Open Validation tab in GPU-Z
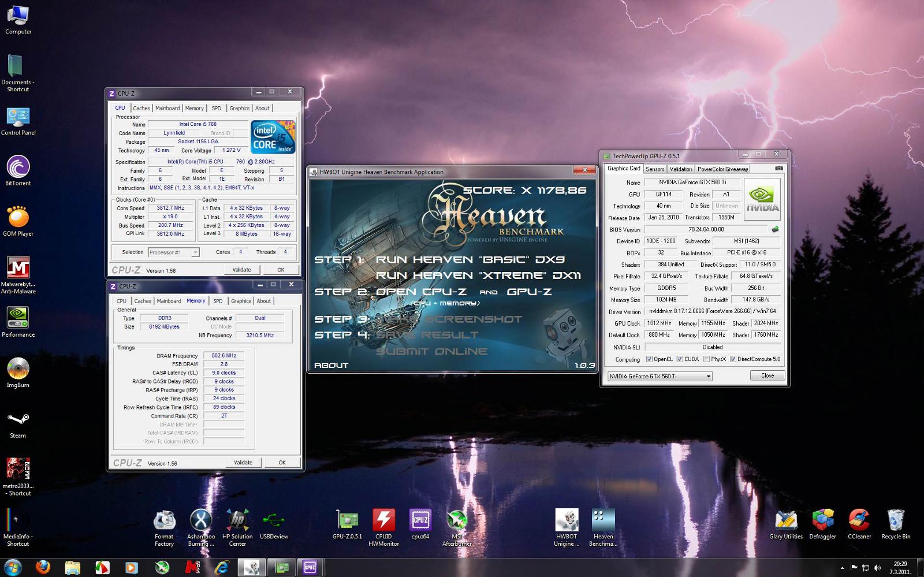This screenshot has height=577, width=924. pyautogui.click(x=681, y=169)
